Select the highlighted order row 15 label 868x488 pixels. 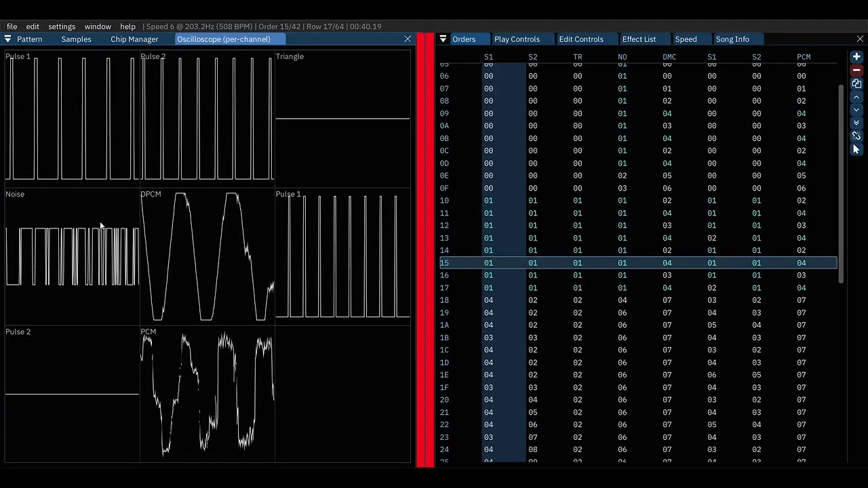444,263
